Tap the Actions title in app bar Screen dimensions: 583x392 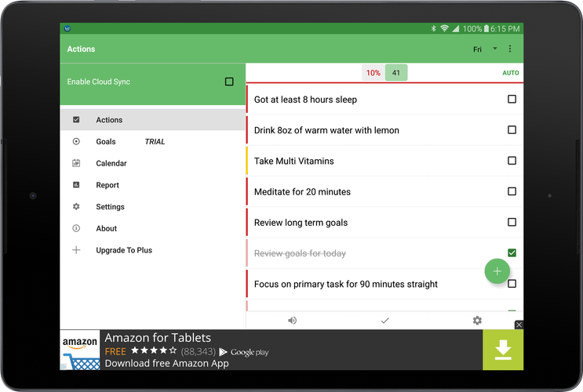click(x=81, y=49)
